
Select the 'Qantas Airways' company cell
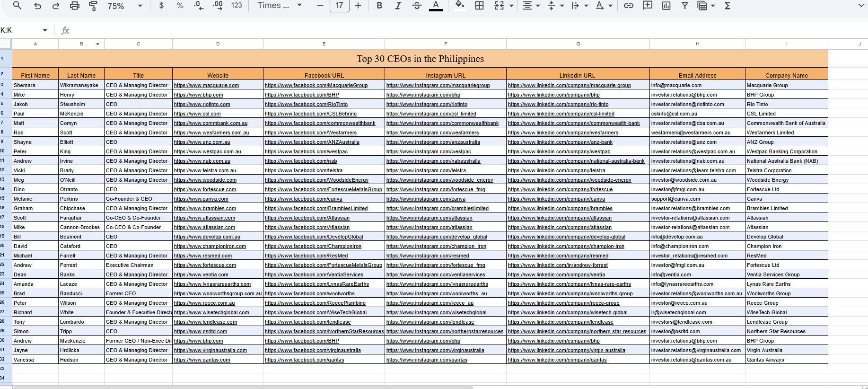point(787,360)
